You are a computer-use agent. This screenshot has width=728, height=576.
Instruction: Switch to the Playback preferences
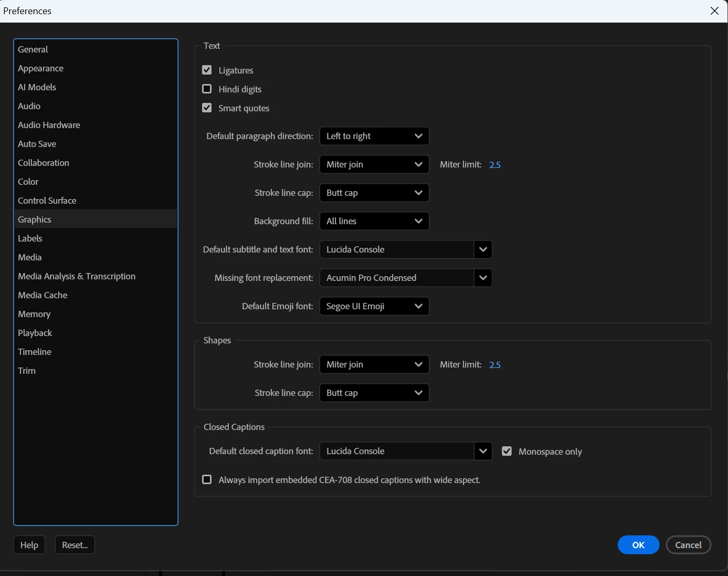[x=96, y=333]
